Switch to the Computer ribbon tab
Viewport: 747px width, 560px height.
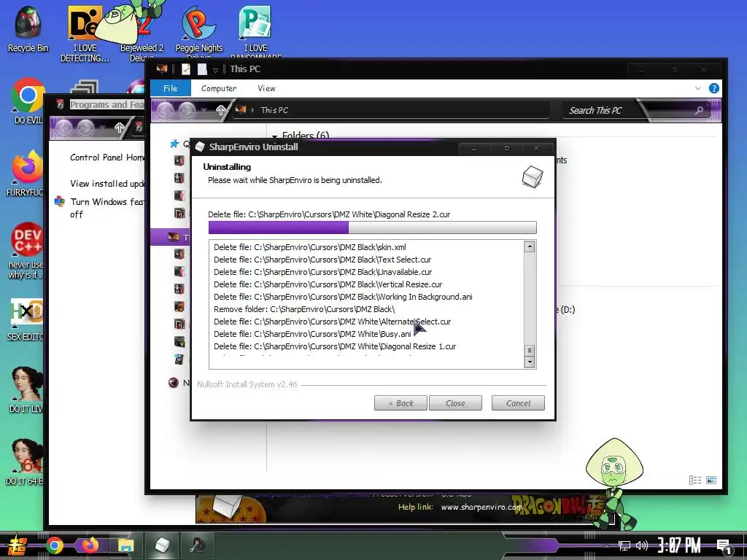[x=219, y=88]
